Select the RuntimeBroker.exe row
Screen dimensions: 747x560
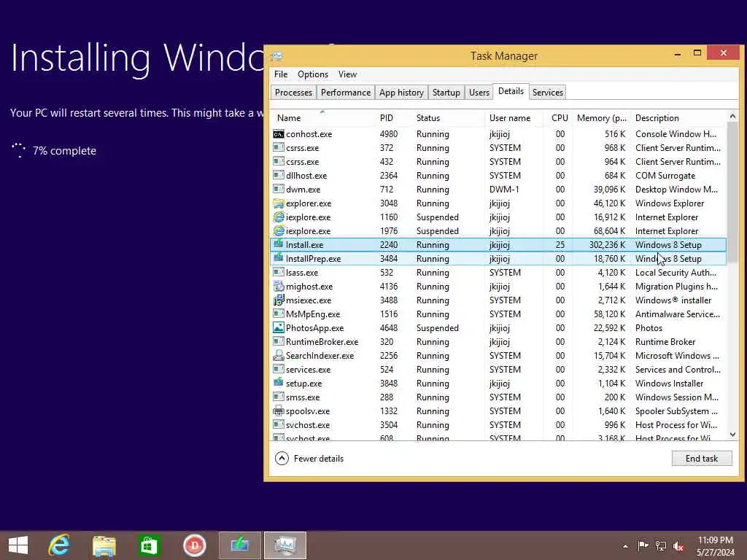[x=498, y=342]
